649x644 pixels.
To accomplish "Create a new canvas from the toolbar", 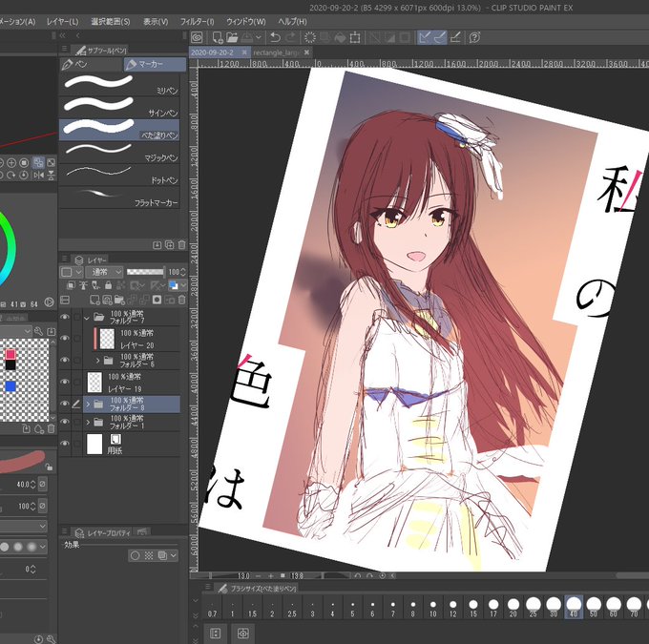I will pyautogui.click(x=218, y=37).
